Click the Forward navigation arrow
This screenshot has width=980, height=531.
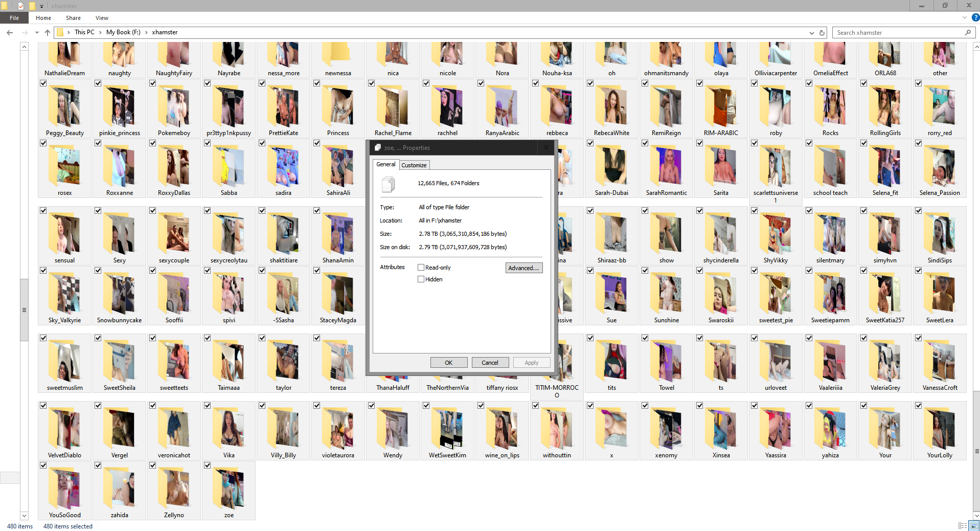25,32
